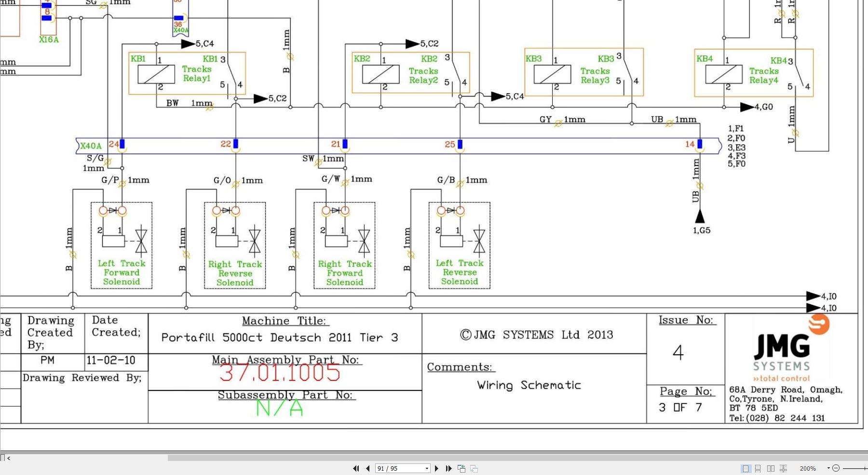Click the PM drawing creator initials
The height and width of the screenshot is (475, 868).
47,360
